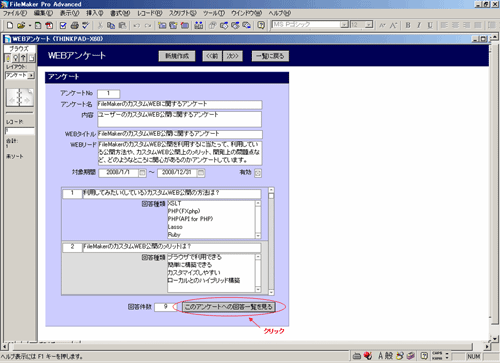Switch to Find mode magnifier icon

[x=15, y=58]
